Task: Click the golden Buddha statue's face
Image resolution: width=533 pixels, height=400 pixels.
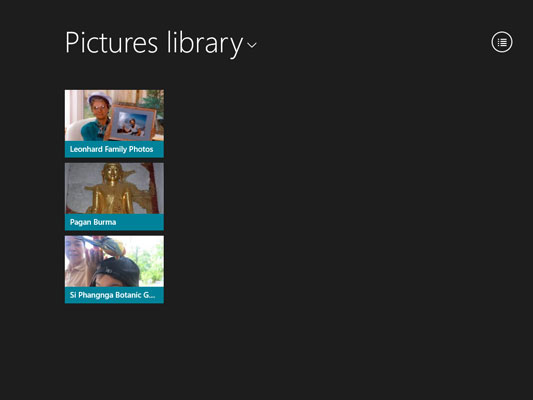Action: tap(112, 173)
